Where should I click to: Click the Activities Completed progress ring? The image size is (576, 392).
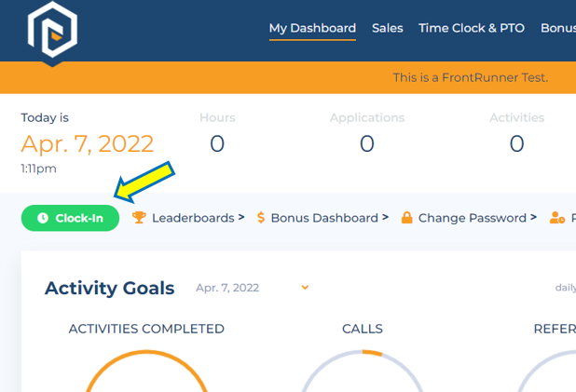[x=146, y=371]
